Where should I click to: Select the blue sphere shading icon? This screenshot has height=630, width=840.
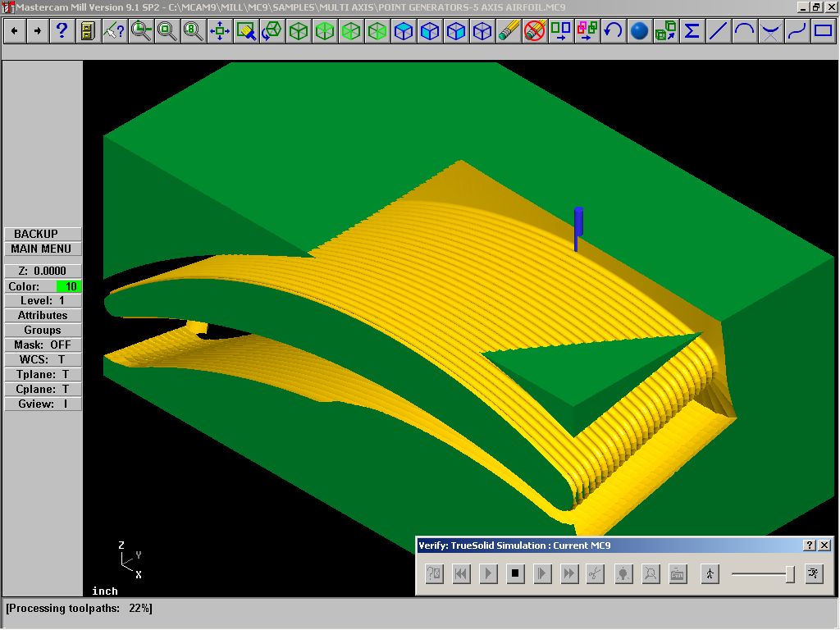click(x=639, y=31)
